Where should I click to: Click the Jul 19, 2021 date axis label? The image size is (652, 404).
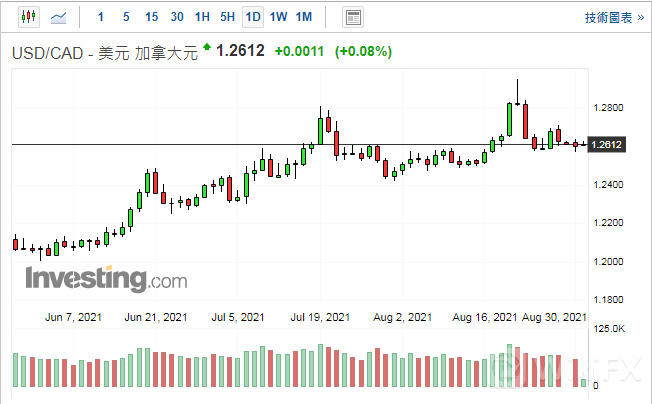click(322, 317)
